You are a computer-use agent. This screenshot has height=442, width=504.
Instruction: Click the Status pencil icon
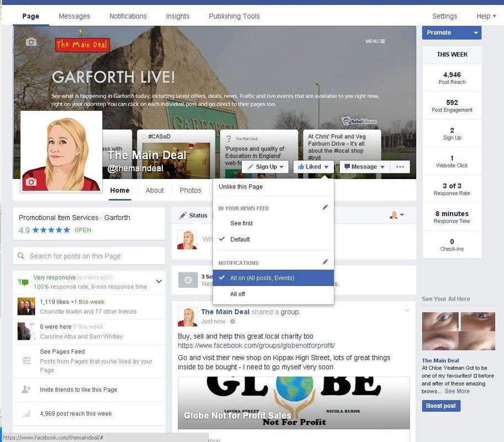(x=183, y=215)
